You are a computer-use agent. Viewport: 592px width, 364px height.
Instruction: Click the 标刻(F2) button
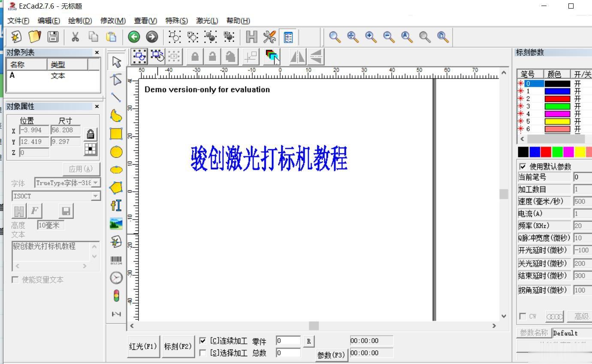[x=178, y=346]
